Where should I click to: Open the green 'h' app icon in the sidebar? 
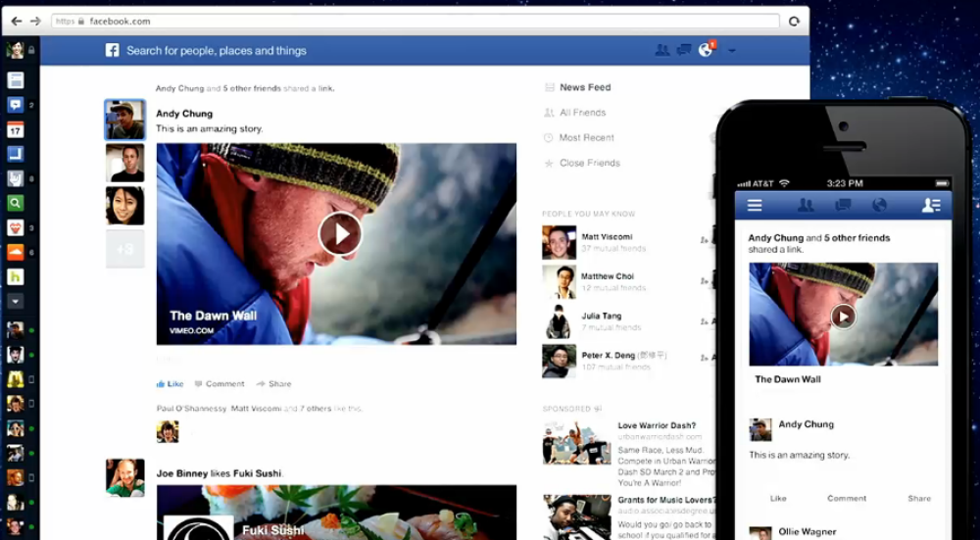pyautogui.click(x=16, y=276)
